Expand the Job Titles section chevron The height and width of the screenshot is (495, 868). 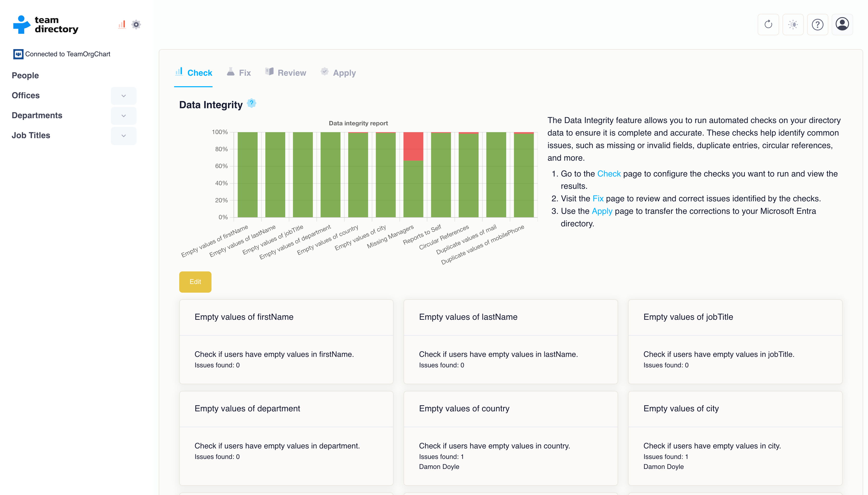[x=123, y=136]
